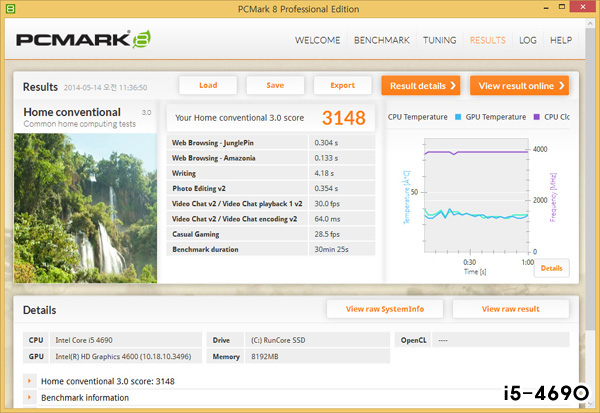600x413 pixels.
Task: Select the Writing result row
Action: (x=271, y=173)
